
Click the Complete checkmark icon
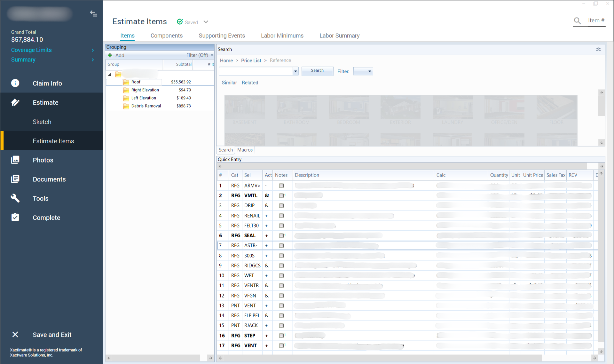[x=15, y=218]
